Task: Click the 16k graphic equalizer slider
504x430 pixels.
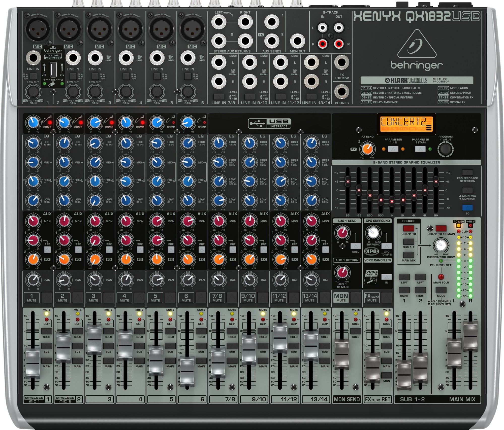Action: [436, 181]
